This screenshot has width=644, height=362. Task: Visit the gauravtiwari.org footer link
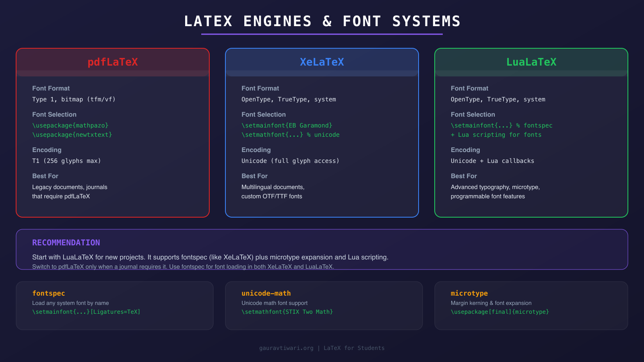[287, 348]
